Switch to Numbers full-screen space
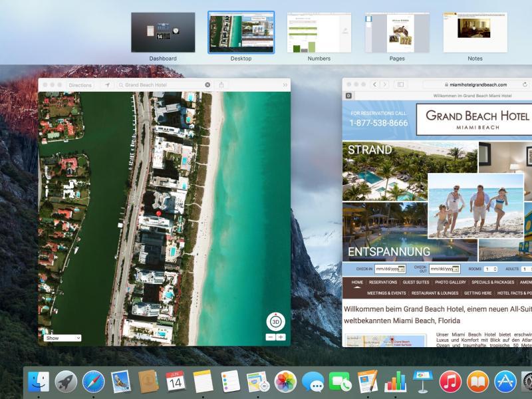The height and width of the screenshot is (399, 532). tap(319, 33)
